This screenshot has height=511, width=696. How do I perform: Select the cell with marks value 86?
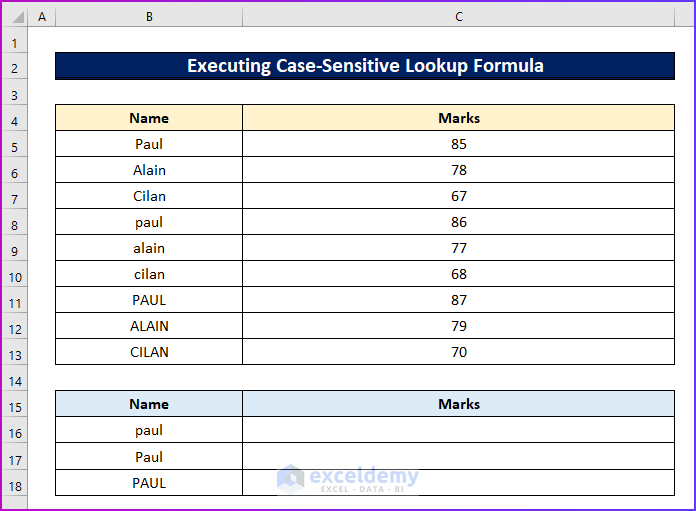click(x=459, y=222)
